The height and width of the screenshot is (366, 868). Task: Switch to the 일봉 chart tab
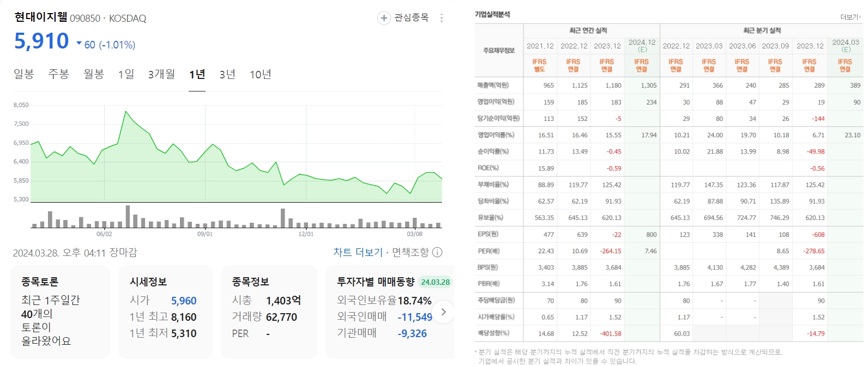(23, 74)
